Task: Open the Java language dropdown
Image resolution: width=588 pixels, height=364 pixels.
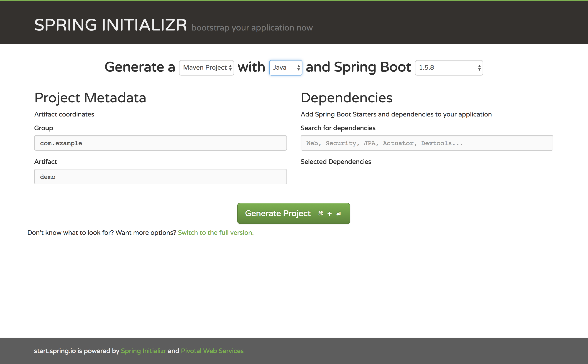Action: [286, 68]
